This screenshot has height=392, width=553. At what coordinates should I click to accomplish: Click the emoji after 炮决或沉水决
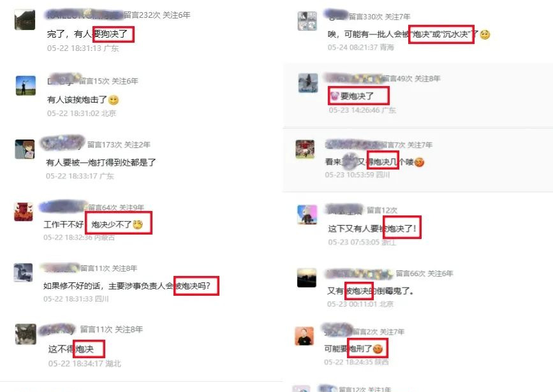click(x=485, y=34)
